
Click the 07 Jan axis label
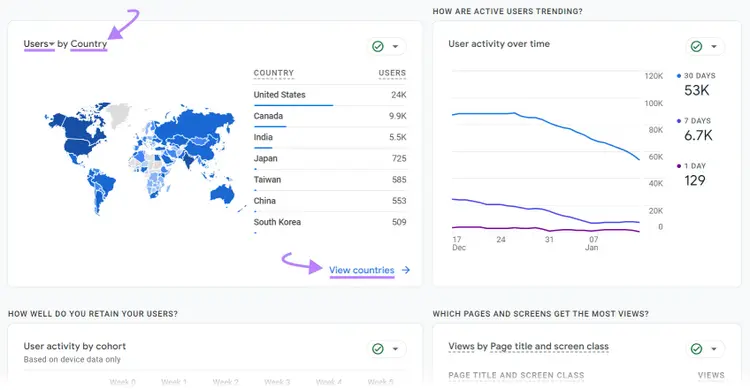(592, 243)
